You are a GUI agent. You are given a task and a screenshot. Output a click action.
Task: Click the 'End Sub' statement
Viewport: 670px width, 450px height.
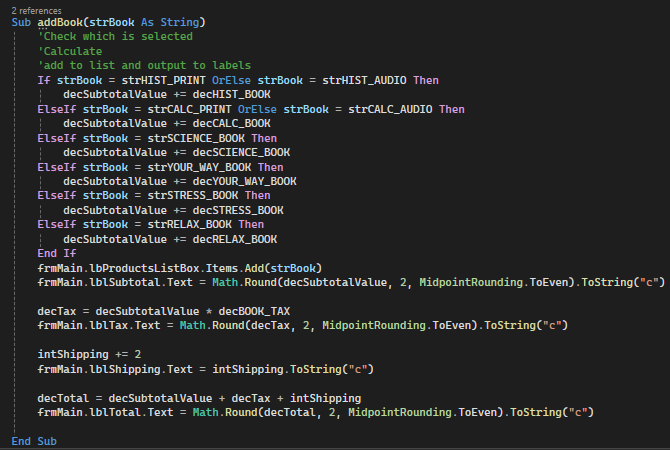point(34,441)
